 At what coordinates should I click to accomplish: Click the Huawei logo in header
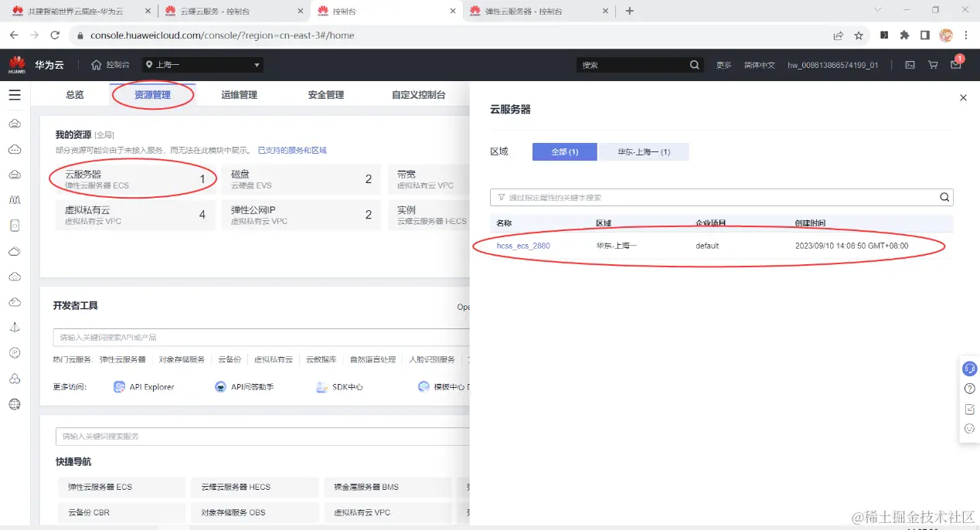(x=17, y=65)
